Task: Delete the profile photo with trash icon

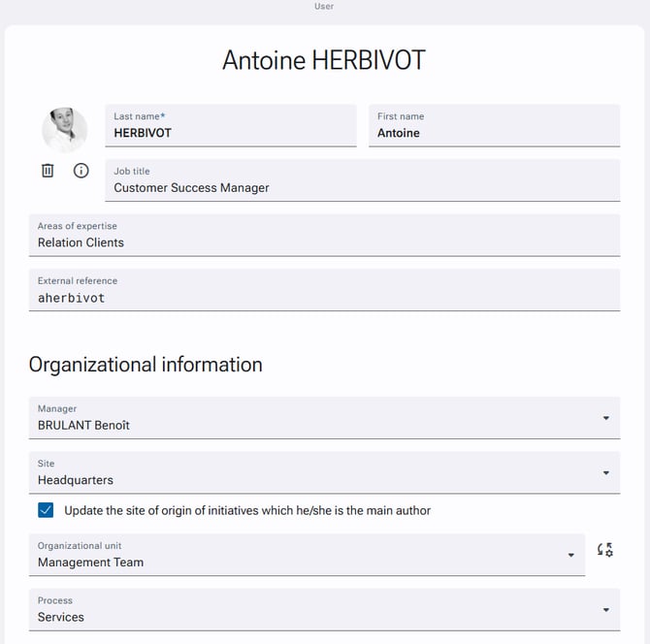Action: [x=48, y=171]
